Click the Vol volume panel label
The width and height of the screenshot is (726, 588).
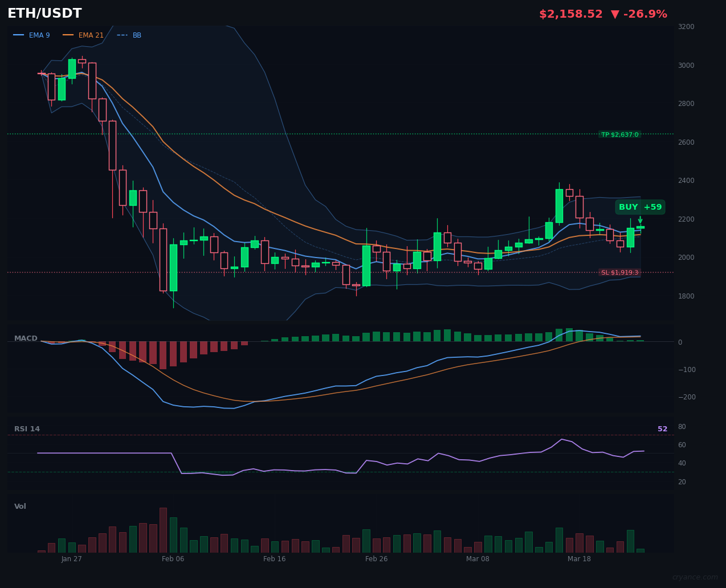pyautogui.click(x=20, y=506)
